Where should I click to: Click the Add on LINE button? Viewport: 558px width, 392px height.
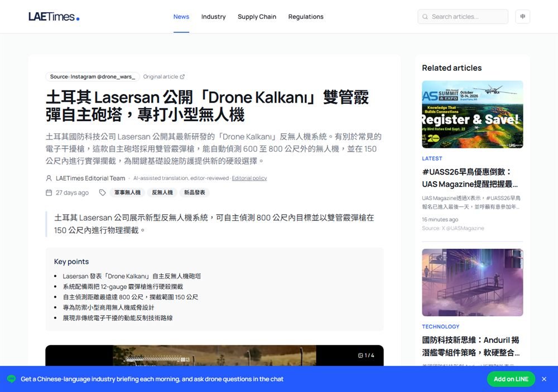[511, 379]
